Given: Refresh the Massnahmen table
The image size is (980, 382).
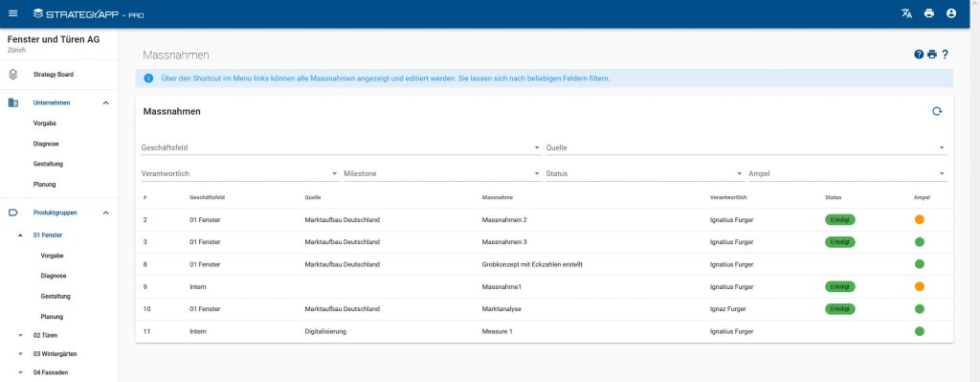Looking at the screenshot, I should pyautogui.click(x=937, y=111).
